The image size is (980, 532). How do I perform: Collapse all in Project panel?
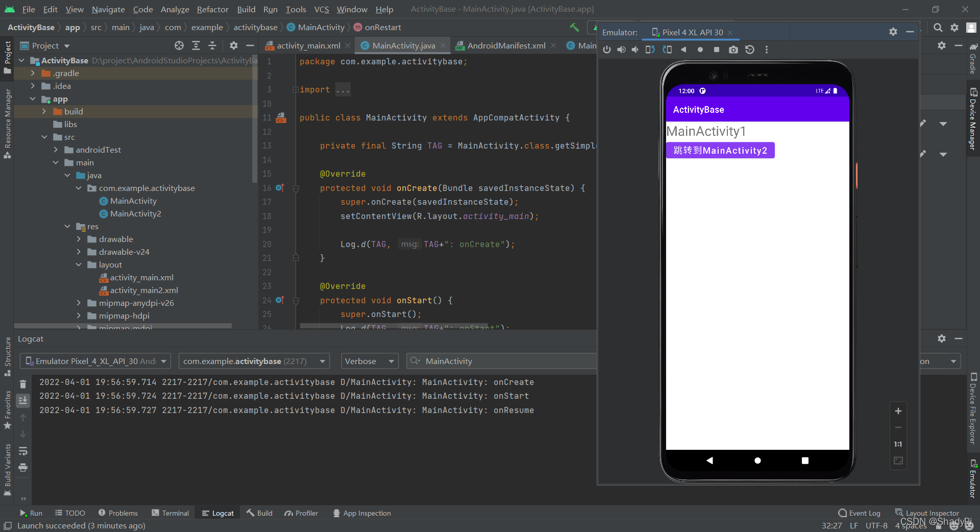point(212,45)
